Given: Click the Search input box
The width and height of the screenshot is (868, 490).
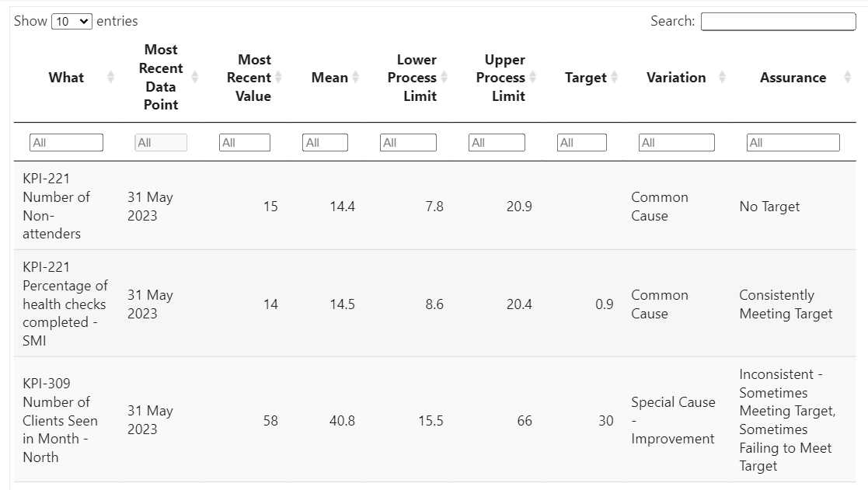Looking at the screenshot, I should (778, 22).
